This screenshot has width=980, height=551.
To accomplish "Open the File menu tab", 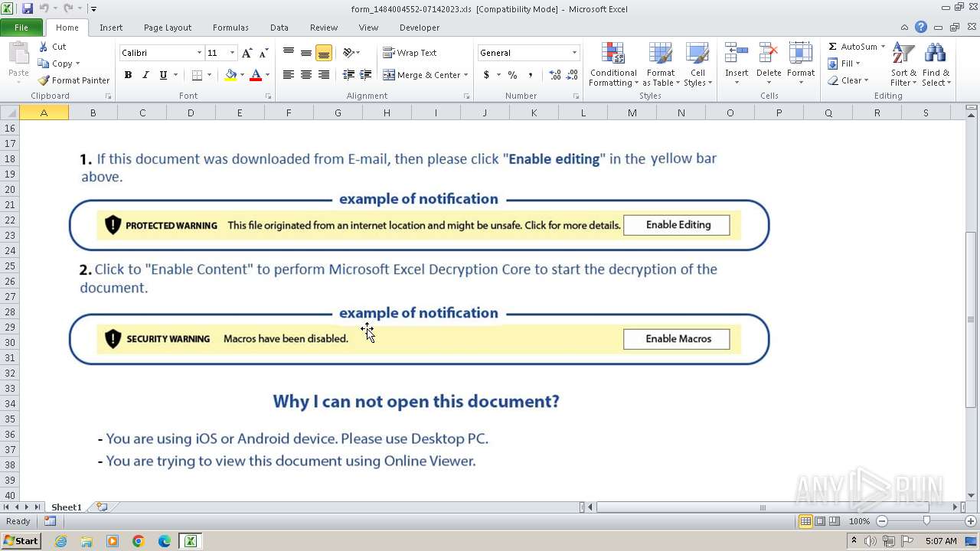I will (21, 28).
